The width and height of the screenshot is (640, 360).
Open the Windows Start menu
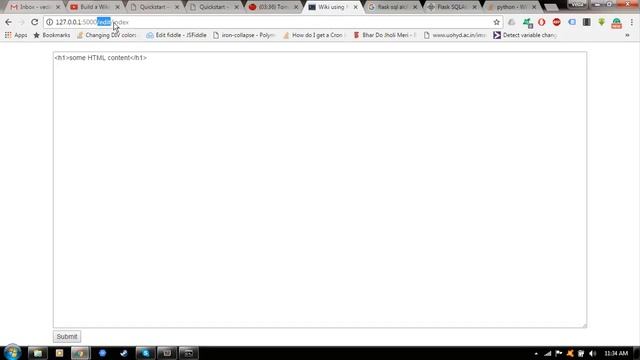click(x=12, y=353)
